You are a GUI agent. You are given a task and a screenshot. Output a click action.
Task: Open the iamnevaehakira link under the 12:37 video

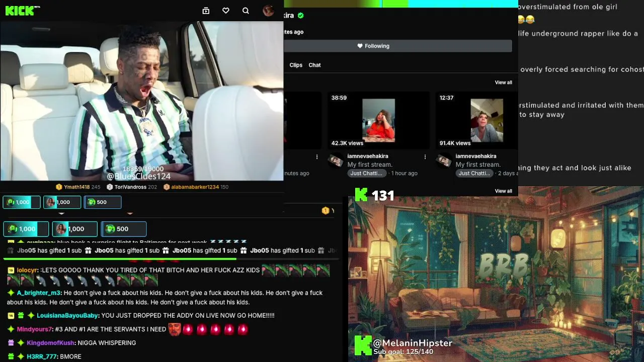[476, 156]
